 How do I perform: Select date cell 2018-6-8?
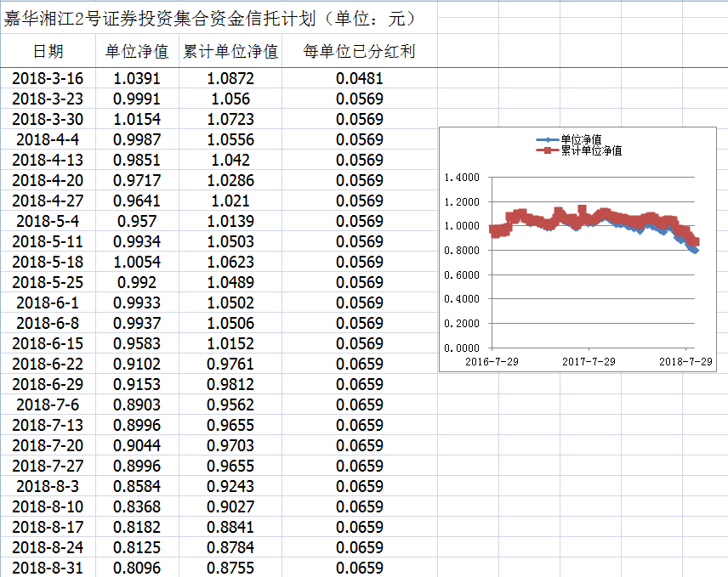pyautogui.click(x=48, y=323)
